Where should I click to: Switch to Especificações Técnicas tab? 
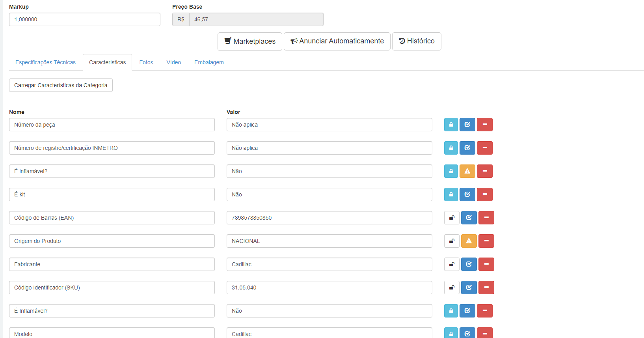[45, 62]
